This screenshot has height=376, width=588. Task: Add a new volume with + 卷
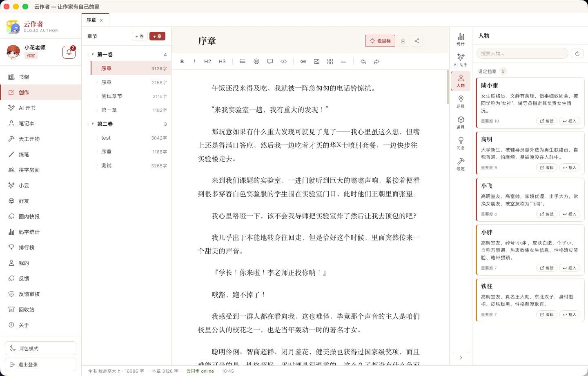(x=140, y=36)
